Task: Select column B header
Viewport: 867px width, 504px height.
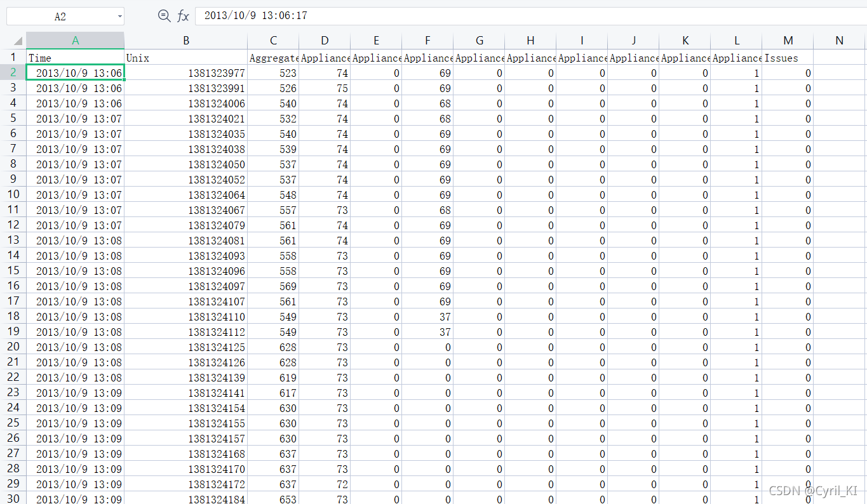Action: 186,41
